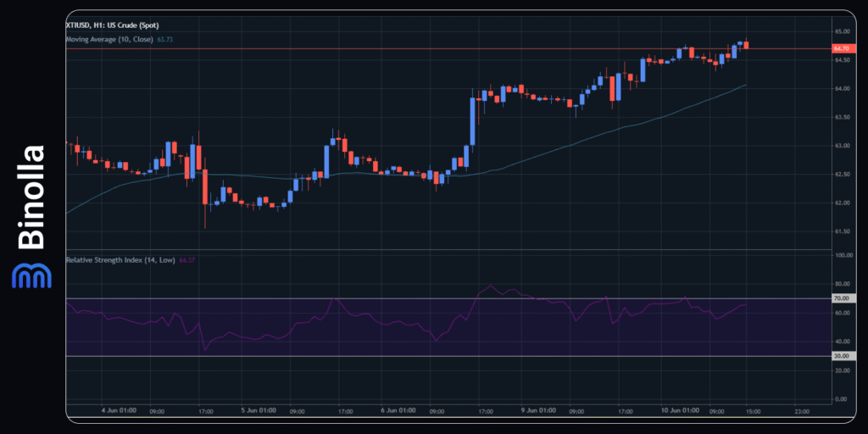Select the RSI overbought 70.00 level label

click(841, 298)
